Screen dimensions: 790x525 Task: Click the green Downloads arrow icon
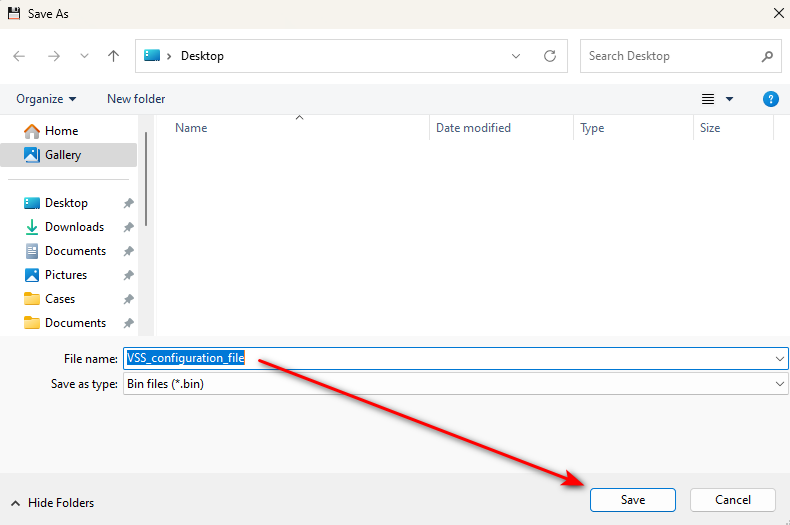[x=32, y=227]
